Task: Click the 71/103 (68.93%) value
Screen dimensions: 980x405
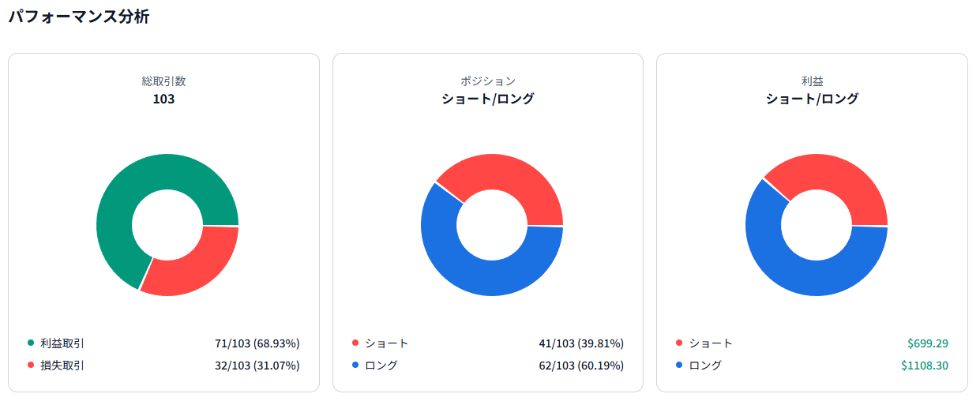Action: tap(257, 343)
